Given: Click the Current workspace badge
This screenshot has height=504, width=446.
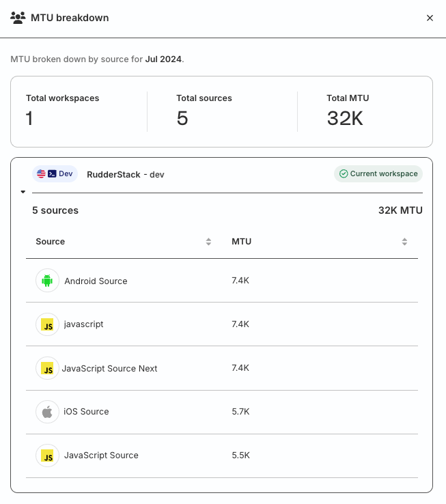Looking at the screenshot, I should point(378,174).
